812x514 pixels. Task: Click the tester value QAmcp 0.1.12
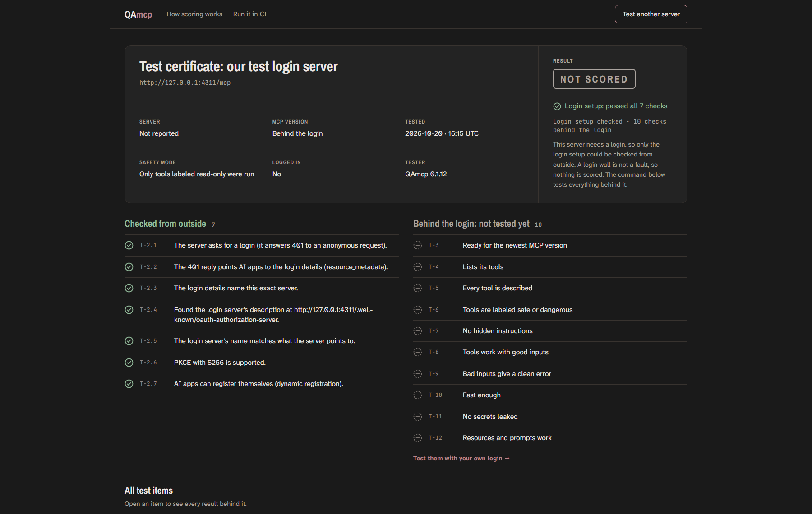(426, 174)
